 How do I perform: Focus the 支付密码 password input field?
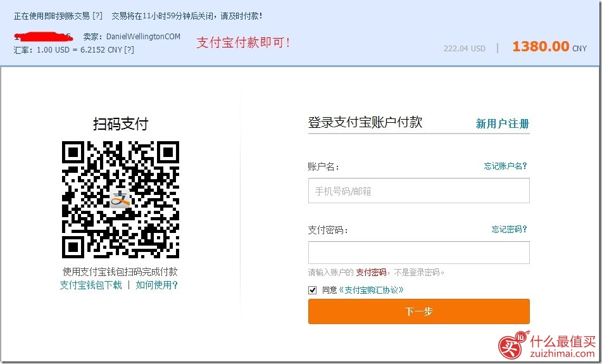[419, 253]
